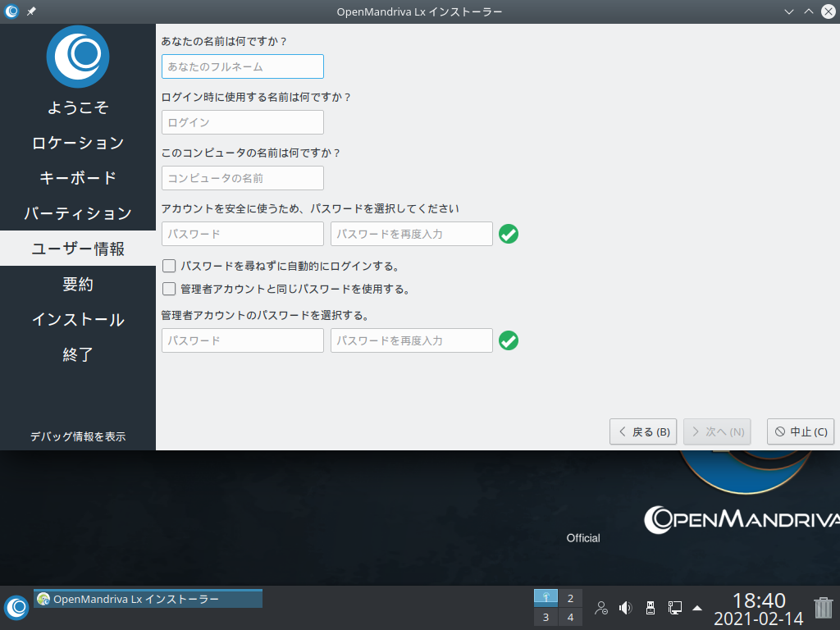
Task: Select the キーボード step in sidebar
Action: (x=78, y=178)
